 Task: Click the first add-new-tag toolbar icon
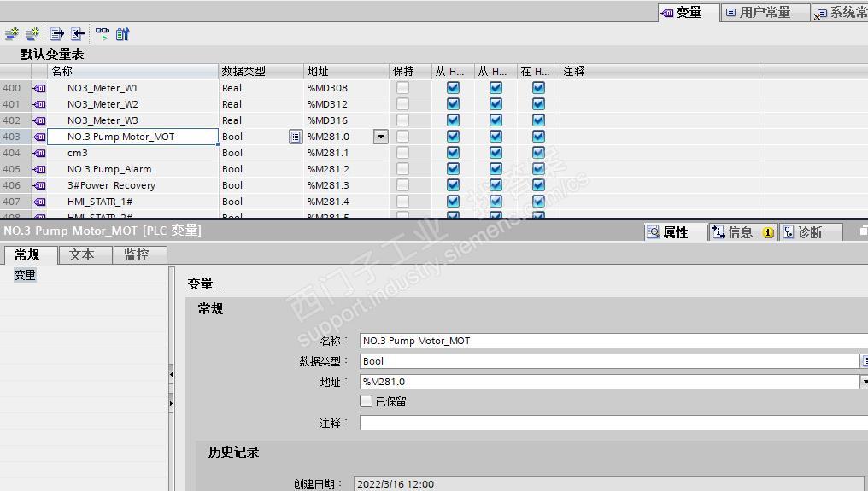(12, 34)
